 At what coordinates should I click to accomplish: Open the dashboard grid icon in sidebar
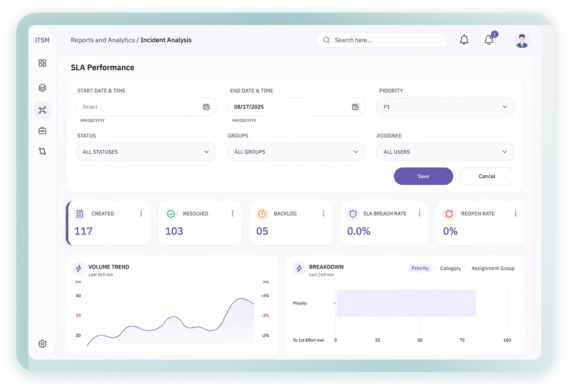coord(42,63)
